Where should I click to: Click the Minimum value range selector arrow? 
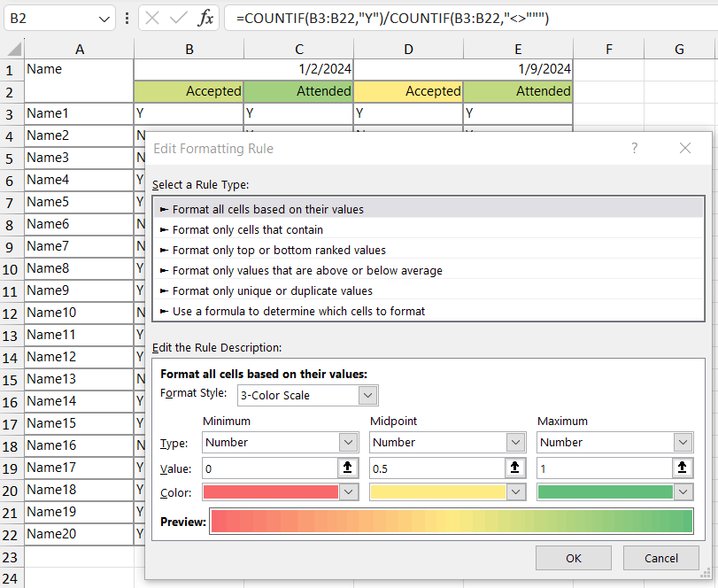coord(348,468)
